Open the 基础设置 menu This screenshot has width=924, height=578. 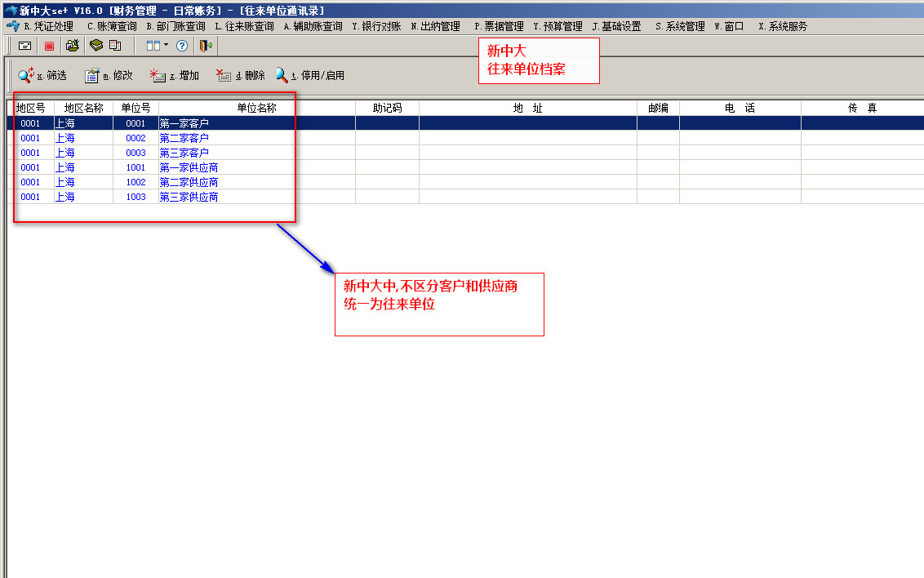(x=616, y=26)
